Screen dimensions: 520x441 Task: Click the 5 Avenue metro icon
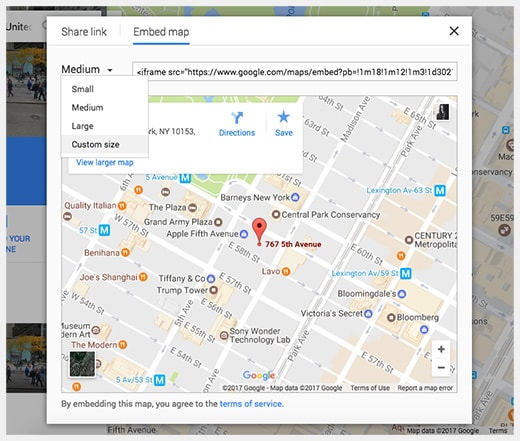click(185, 178)
